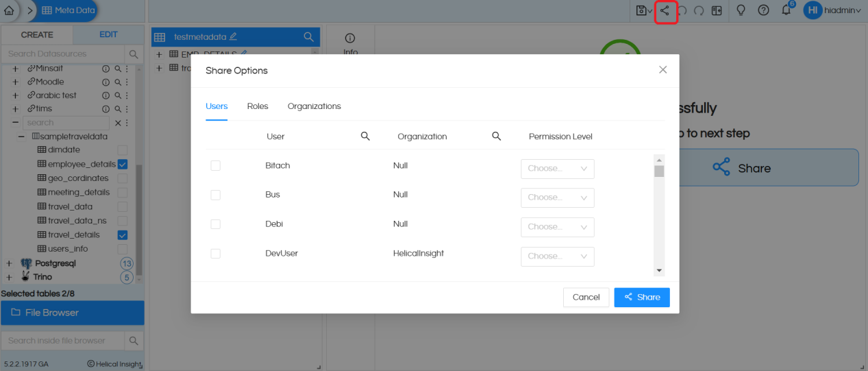868x371 pixels.
Task: Click search icon in testmetadata header
Action: [x=309, y=37]
